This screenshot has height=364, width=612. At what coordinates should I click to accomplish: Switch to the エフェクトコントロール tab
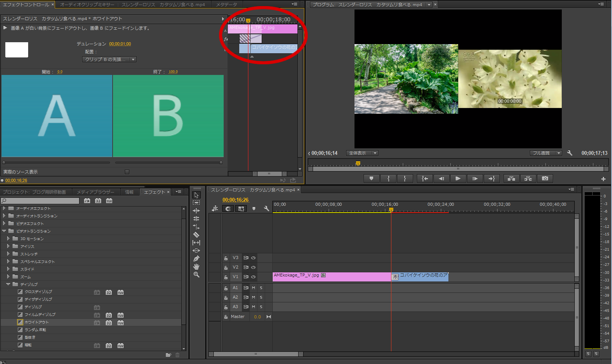click(x=26, y=5)
